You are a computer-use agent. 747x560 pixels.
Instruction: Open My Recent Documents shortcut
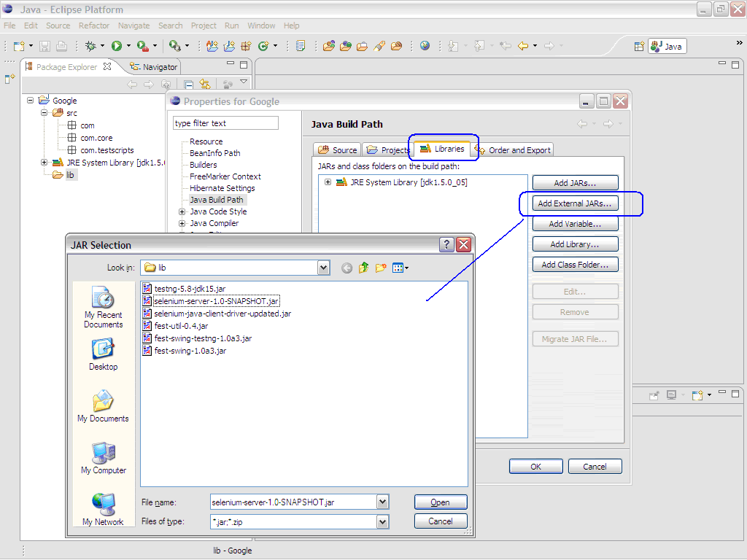coord(104,307)
